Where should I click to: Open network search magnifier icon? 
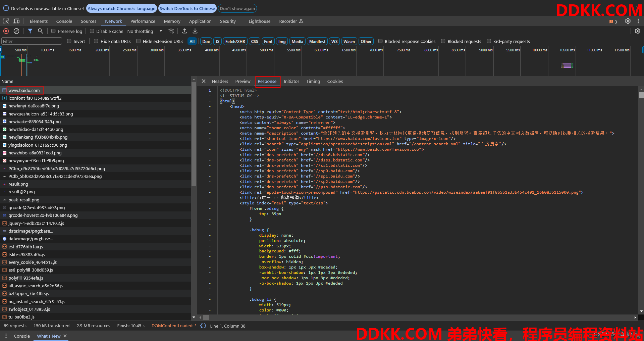[41, 31]
